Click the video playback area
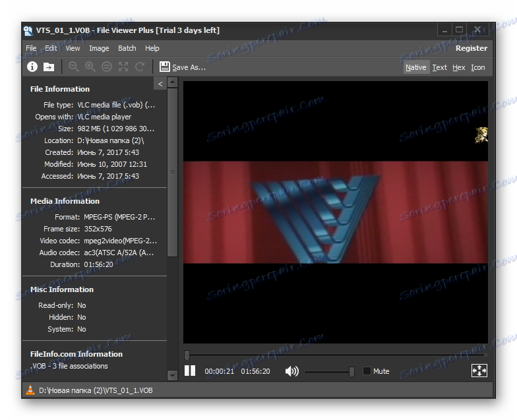Viewport: 517px width, 420px height. pos(335,212)
